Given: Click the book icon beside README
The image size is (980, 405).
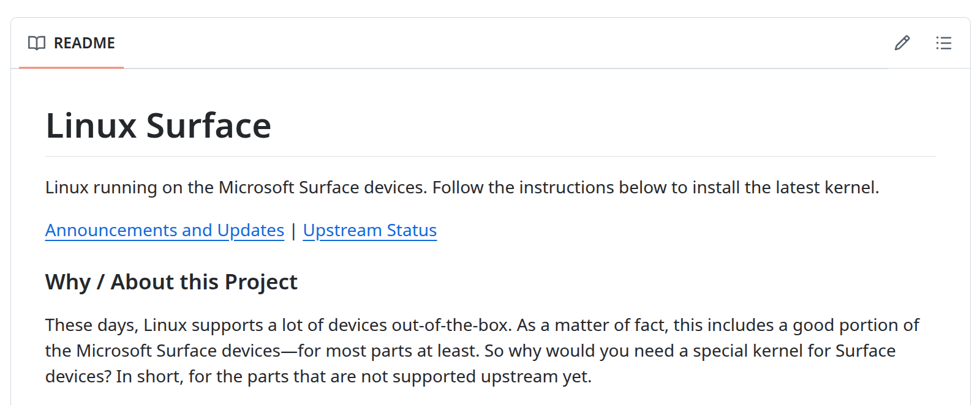Looking at the screenshot, I should [x=37, y=43].
